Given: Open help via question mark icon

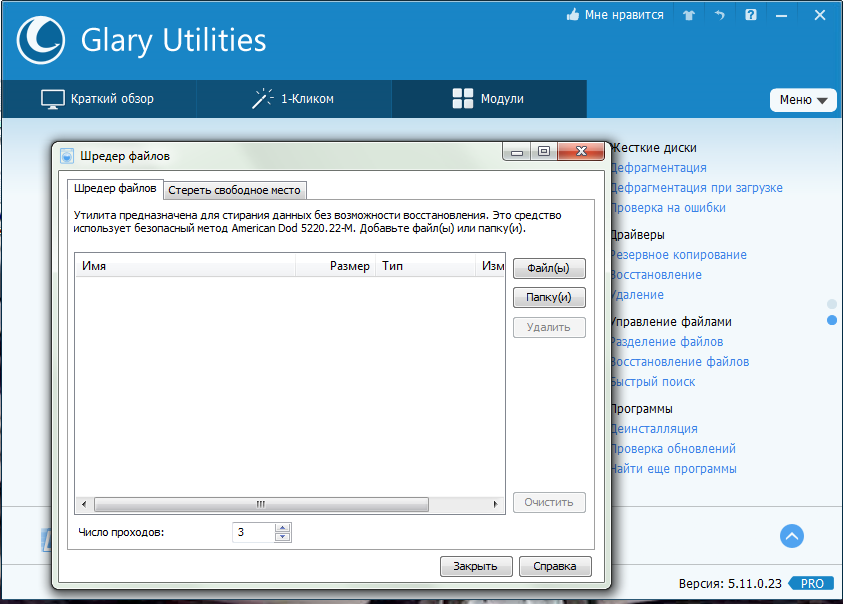Looking at the screenshot, I should pos(750,15).
